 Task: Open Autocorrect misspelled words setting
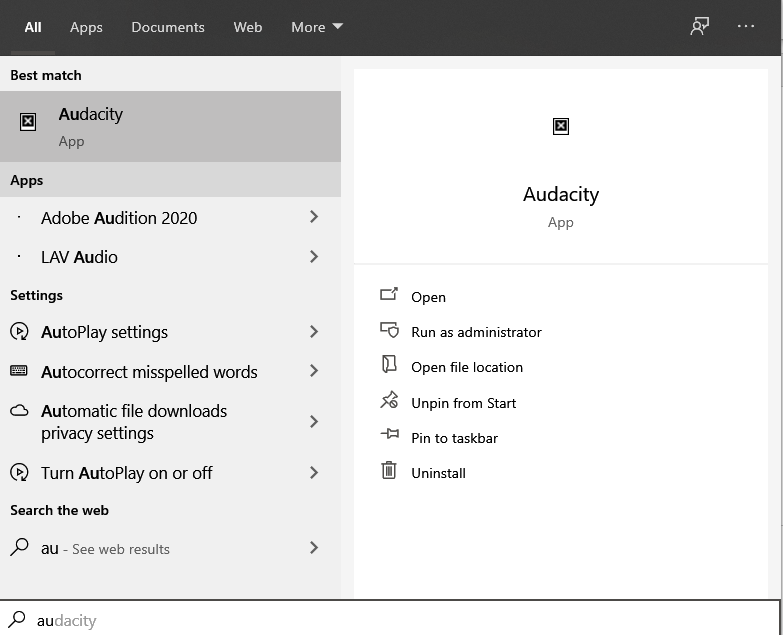(x=170, y=371)
